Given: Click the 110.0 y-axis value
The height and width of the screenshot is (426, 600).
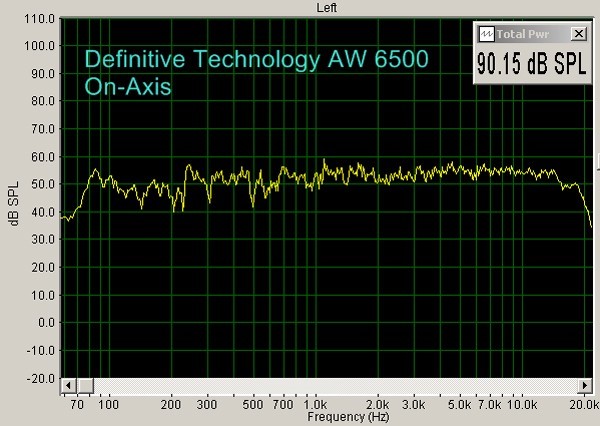Looking at the screenshot, I should [40, 18].
